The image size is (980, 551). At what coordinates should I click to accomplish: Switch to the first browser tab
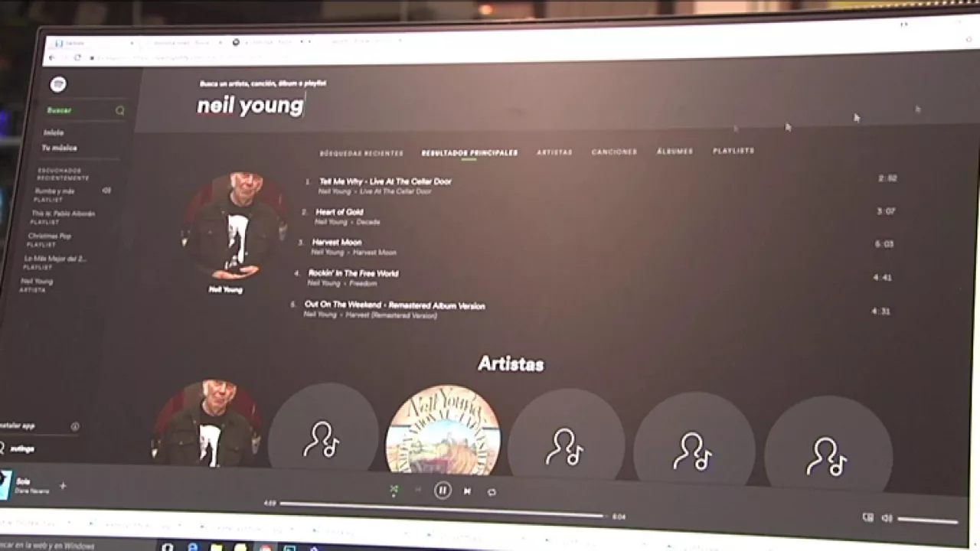(93, 44)
